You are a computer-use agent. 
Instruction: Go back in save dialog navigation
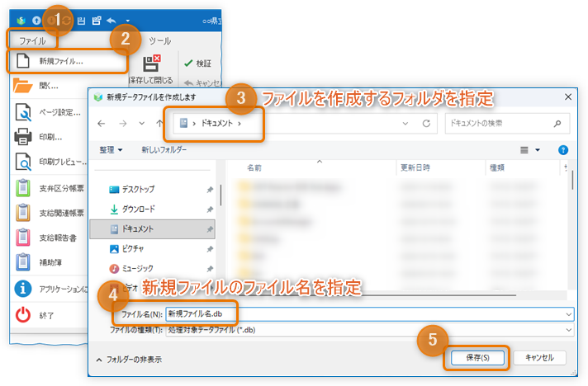tap(102, 123)
